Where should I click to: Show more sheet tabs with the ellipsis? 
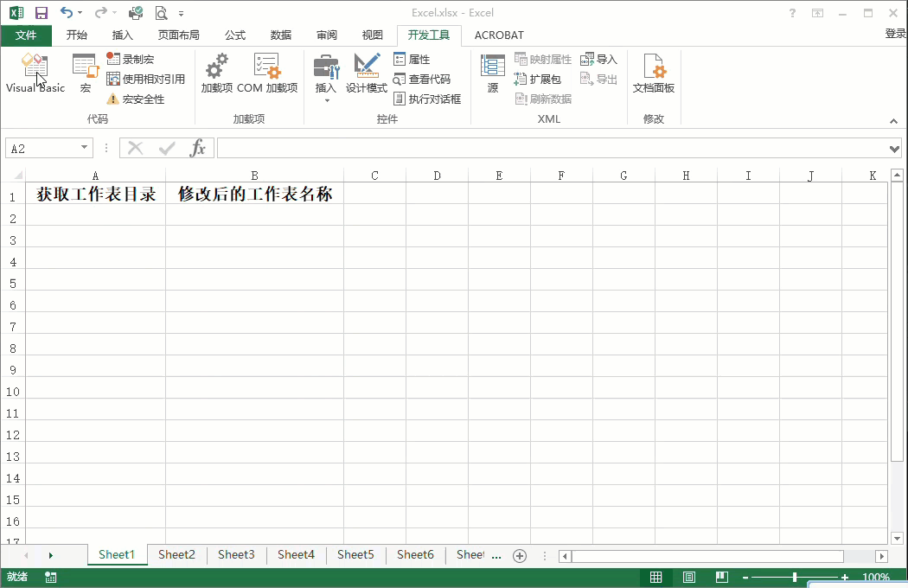[x=496, y=556]
